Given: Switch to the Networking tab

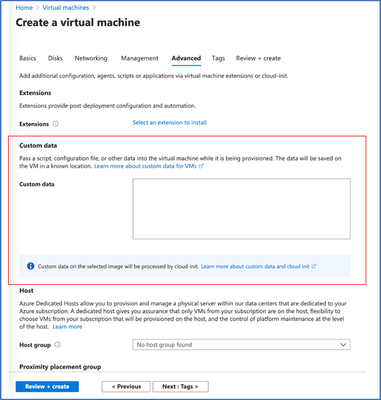Looking at the screenshot, I should click(x=91, y=58).
